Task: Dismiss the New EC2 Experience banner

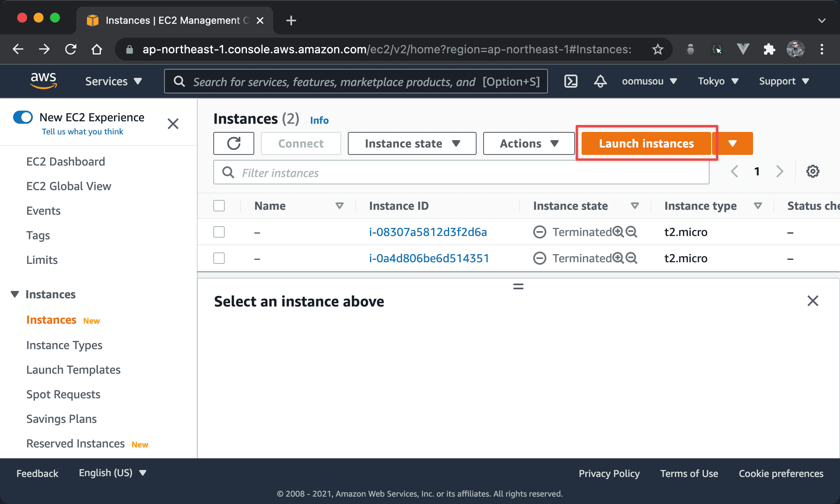Action: (173, 124)
